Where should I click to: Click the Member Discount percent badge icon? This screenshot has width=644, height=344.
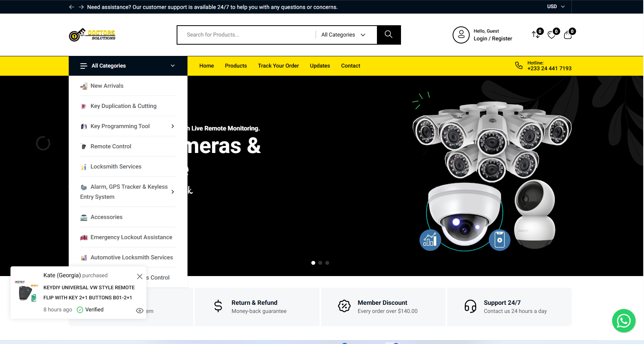click(344, 306)
